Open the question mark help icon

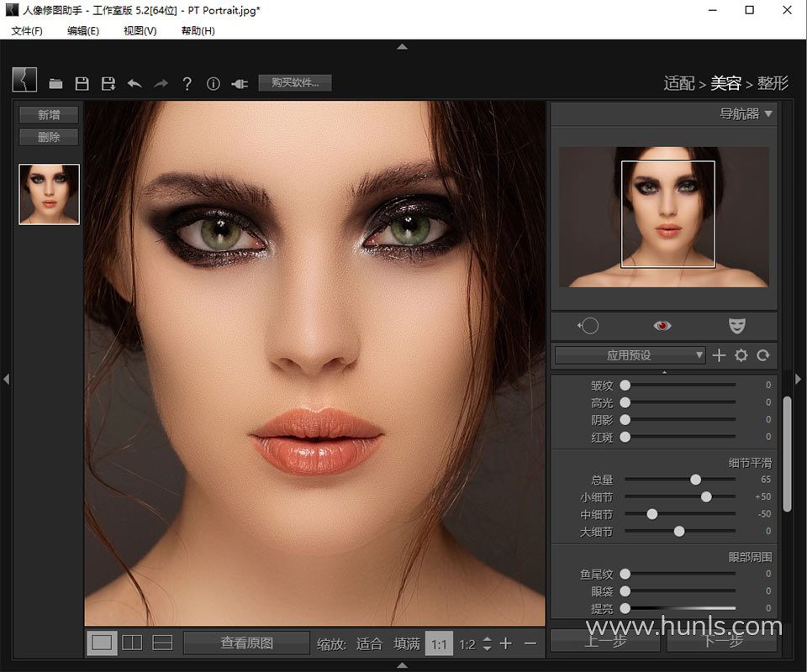187,83
